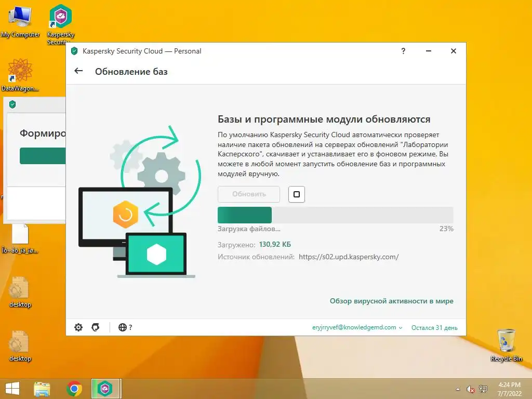Click the Базы и программные модули обновляются heading
This screenshot has height=399, width=532.
324,119
